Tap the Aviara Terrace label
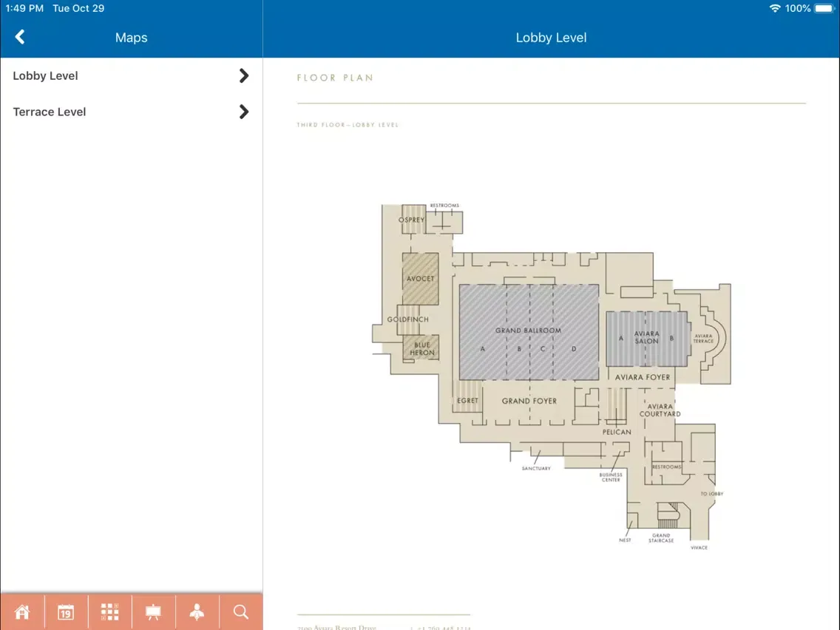This screenshot has width=840, height=630. (703, 339)
